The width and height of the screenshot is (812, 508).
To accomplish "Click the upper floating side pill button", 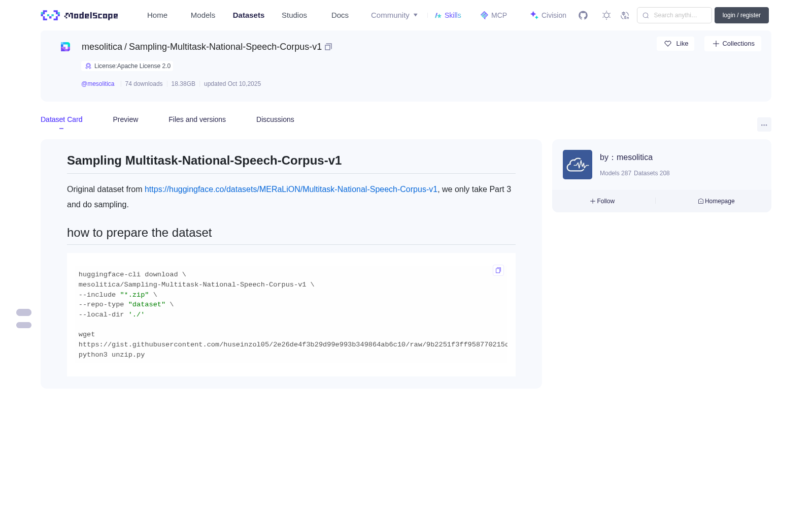I will (x=24, y=312).
